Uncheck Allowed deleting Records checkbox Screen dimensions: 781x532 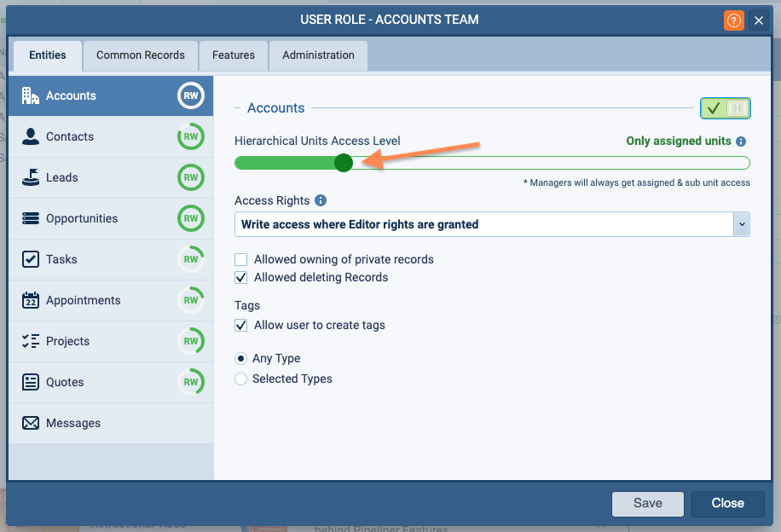click(241, 277)
